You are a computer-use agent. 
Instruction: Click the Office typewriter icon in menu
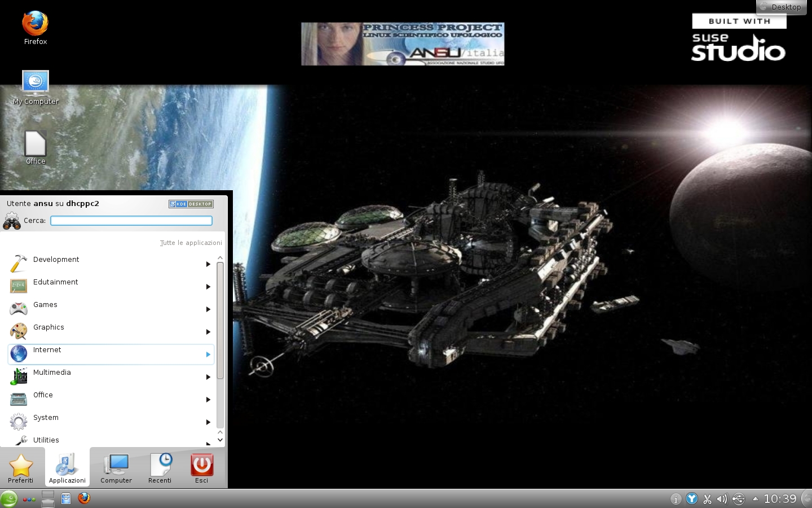tap(19, 399)
